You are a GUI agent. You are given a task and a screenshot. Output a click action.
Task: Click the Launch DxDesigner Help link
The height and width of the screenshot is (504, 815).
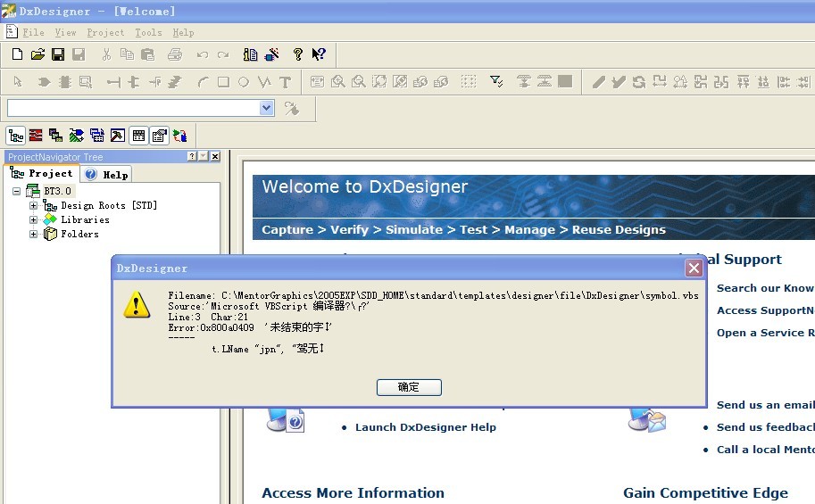pos(426,427)
